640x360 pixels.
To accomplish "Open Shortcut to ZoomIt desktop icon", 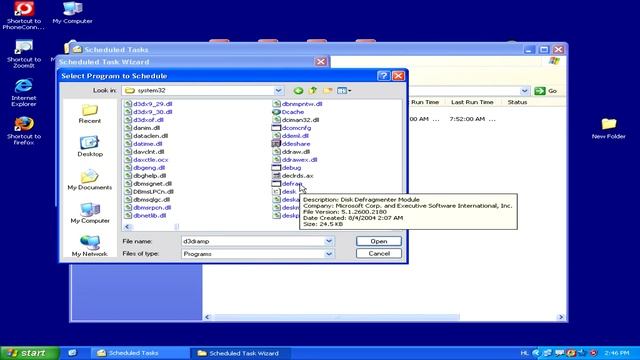I will point(24,53).
